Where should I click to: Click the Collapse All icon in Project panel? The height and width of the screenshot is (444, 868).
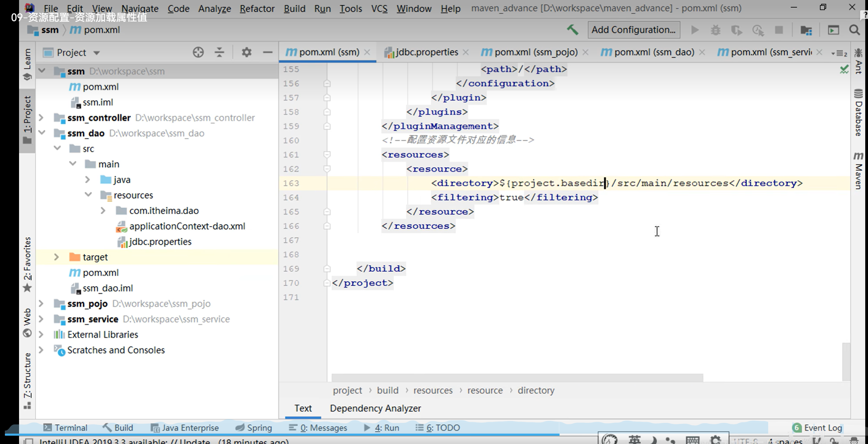point(219,52)
